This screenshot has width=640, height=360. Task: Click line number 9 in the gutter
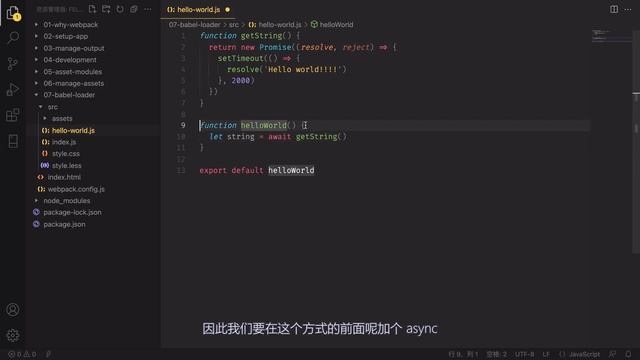(183, 125)
